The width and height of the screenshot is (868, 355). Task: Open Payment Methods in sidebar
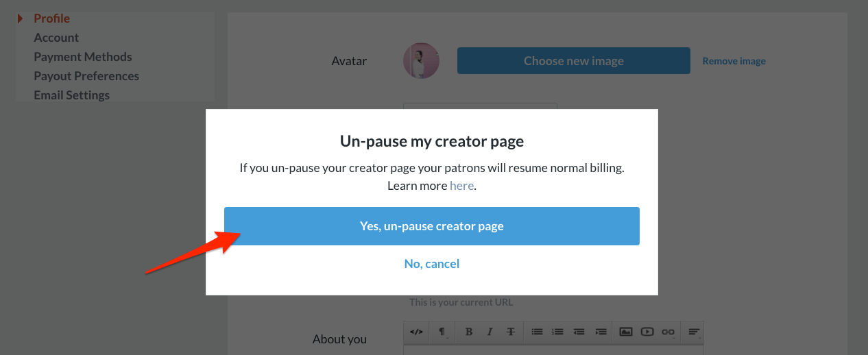coord(83,57)
